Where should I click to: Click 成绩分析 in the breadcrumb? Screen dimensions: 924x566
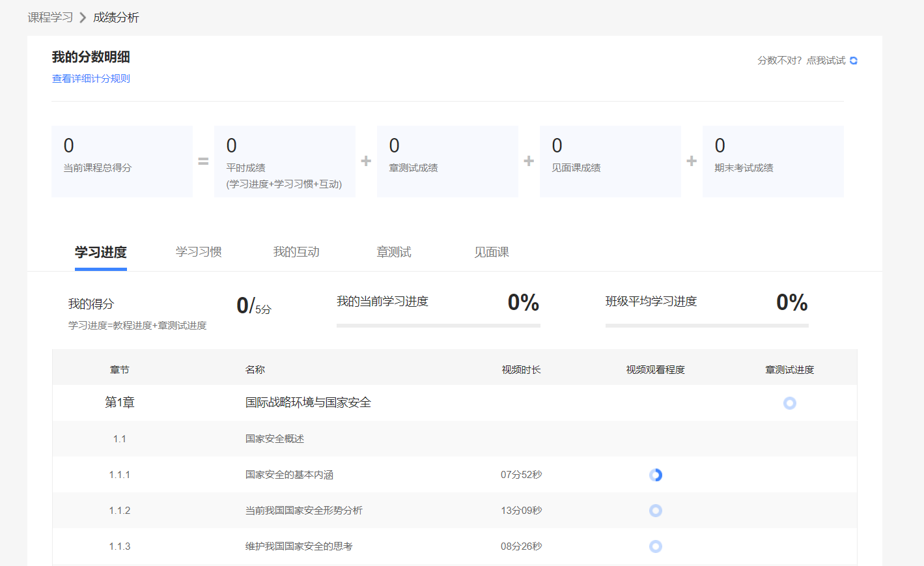[x=116, y=18]
